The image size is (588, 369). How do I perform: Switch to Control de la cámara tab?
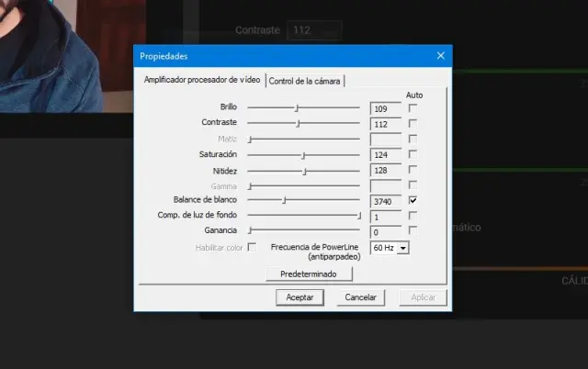pyautogui.click(x=305, y=81)
